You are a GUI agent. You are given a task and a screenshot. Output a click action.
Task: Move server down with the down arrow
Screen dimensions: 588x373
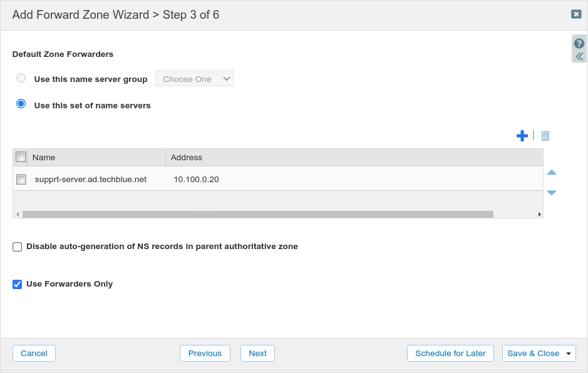551,193
